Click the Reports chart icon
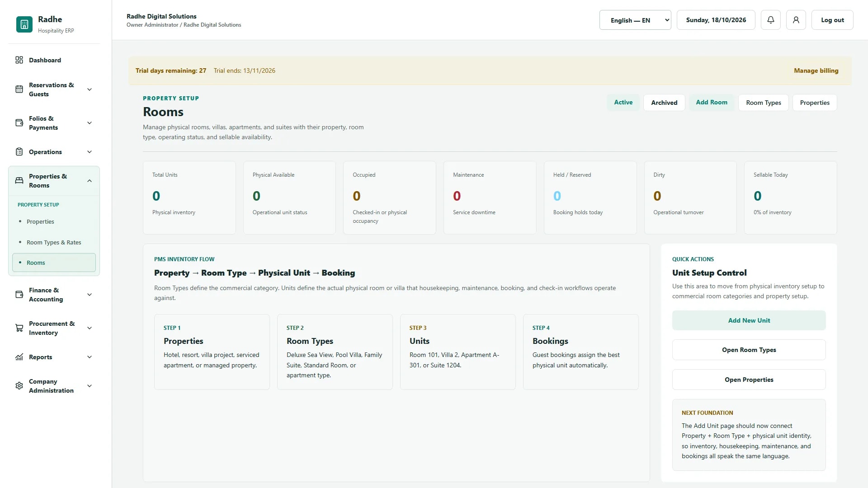 pyautogui.click(x=19, y=357)
